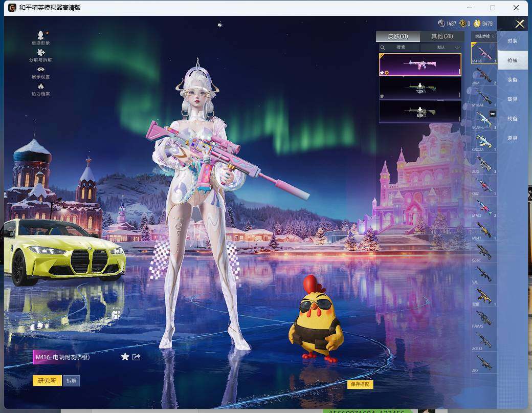Open the 时装 category
Image resolution: width=532 pixels, height=413 pixels.
point(513,41)
